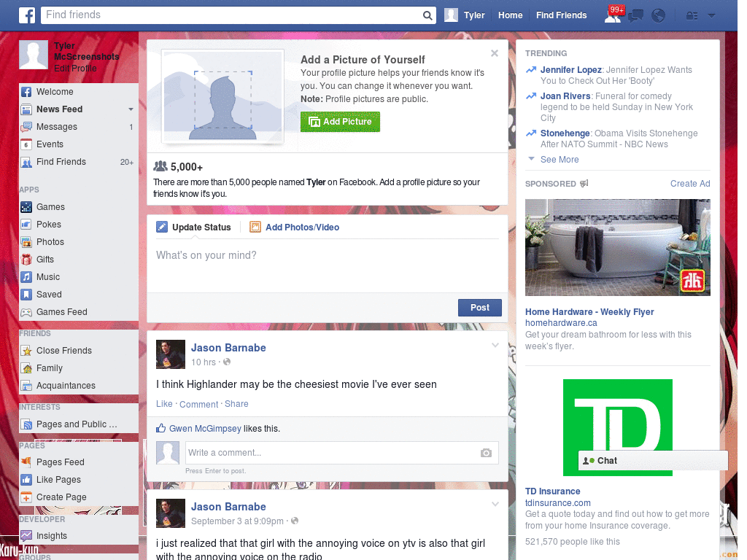
Task: Click the Pokes icon
Action: click(26, 225)
